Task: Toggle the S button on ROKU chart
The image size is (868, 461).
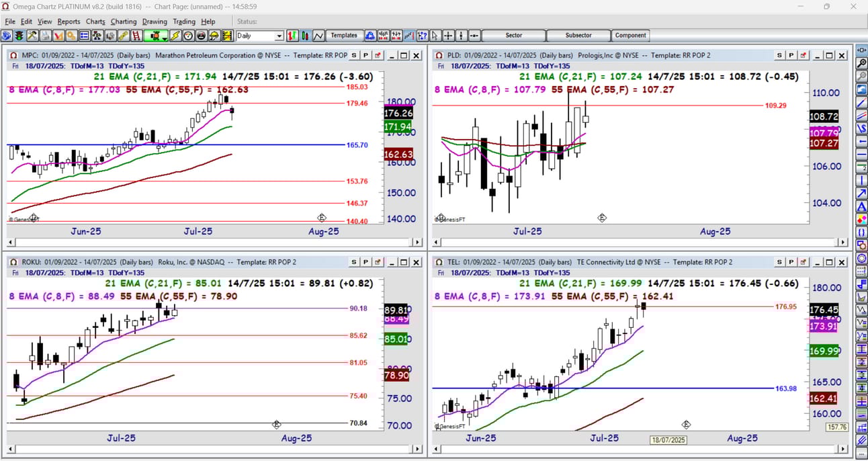Action: [354, 262]
